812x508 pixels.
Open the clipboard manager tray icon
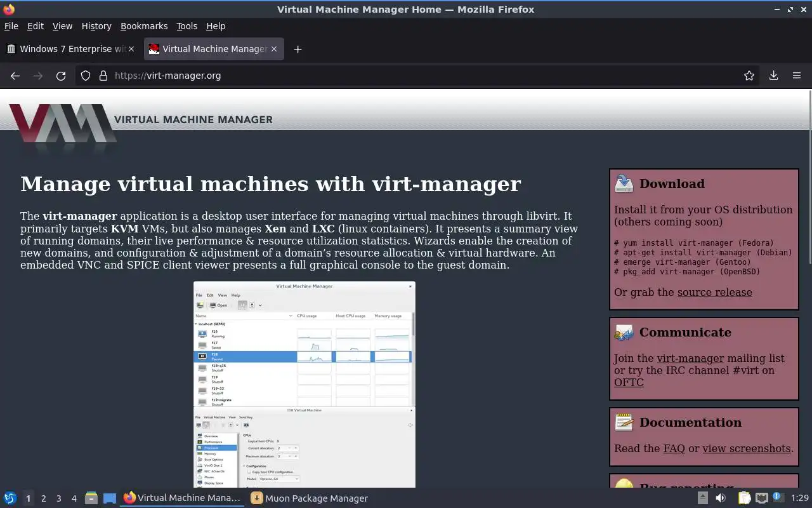point(744,498)
